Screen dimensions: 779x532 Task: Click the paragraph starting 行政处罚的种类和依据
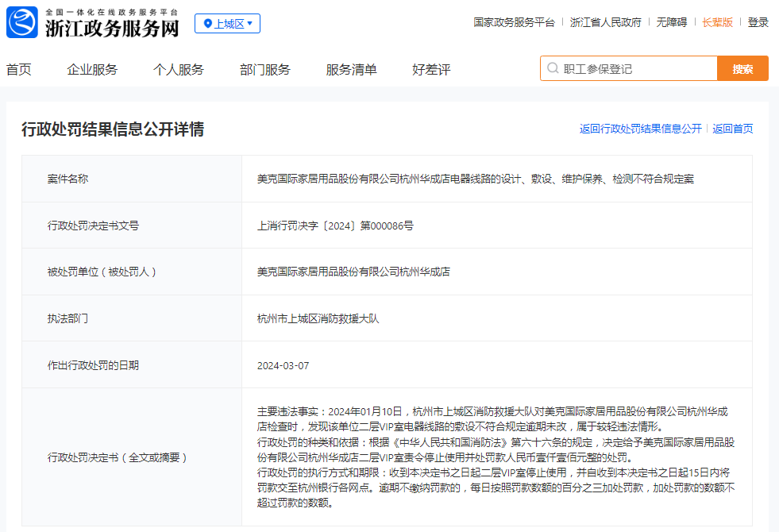pyautogui.click(x=496, y=449)
